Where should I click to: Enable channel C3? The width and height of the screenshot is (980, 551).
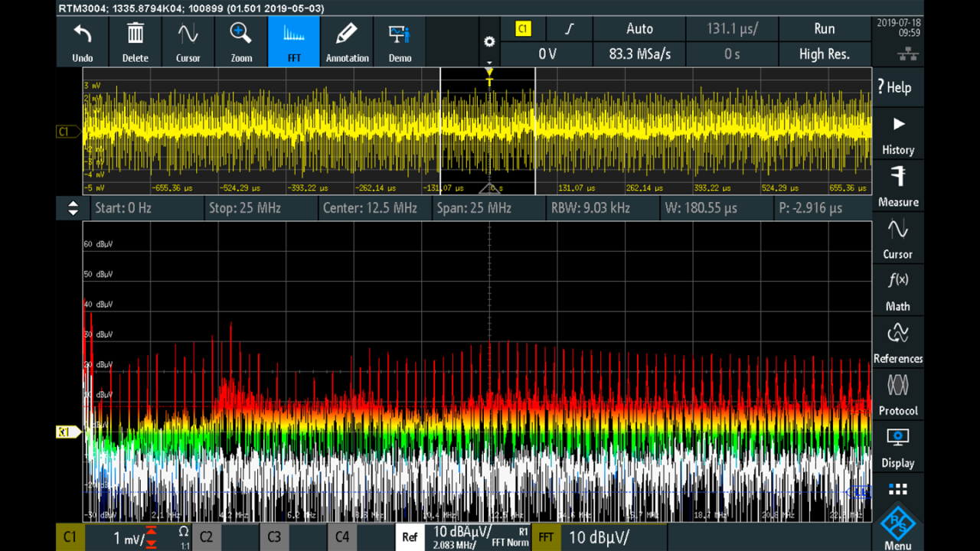tap(274, 537)
